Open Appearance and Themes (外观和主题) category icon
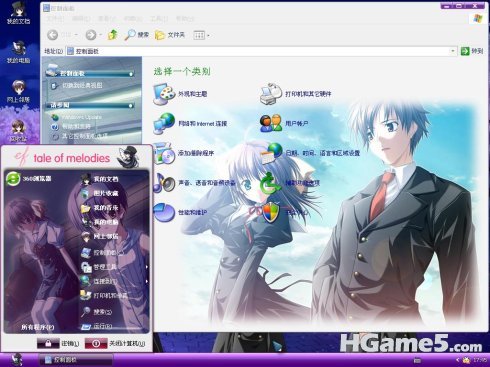490x367 pixels. [164, 94]
